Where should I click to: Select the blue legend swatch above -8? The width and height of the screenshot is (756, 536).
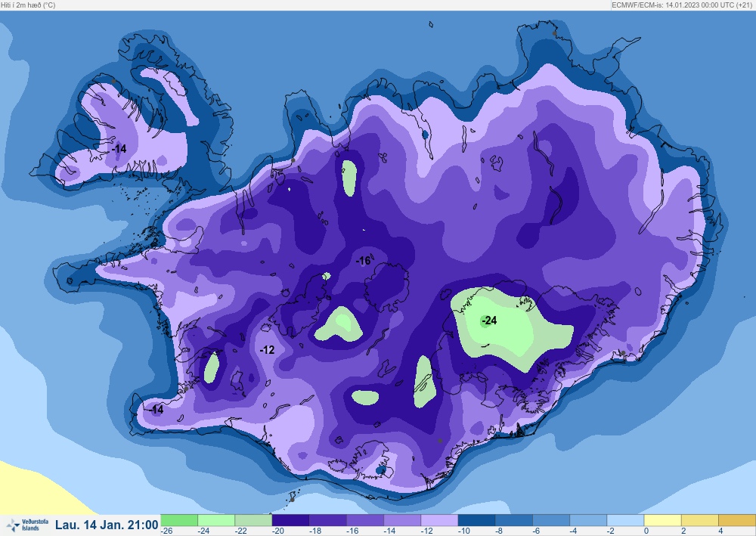click(x=513, y=520)
